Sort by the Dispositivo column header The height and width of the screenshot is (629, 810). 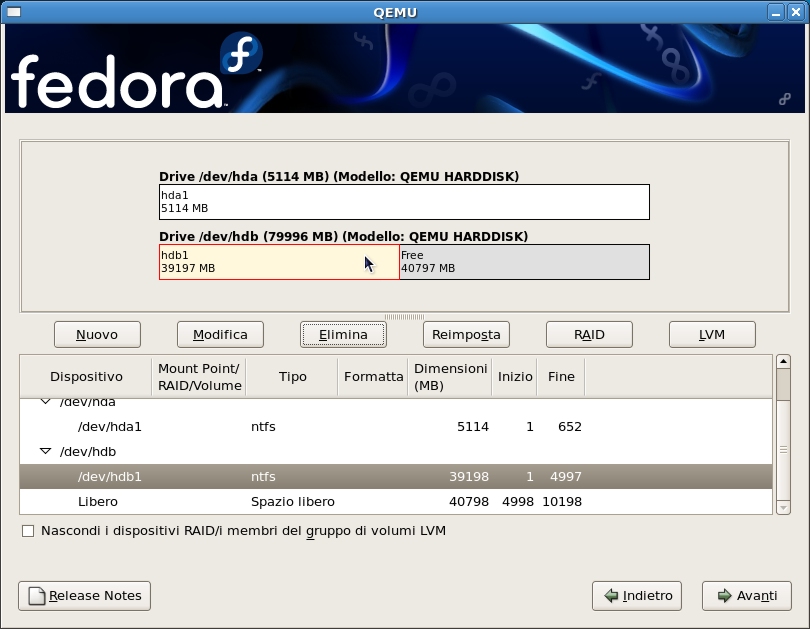[x=86, y=376]
